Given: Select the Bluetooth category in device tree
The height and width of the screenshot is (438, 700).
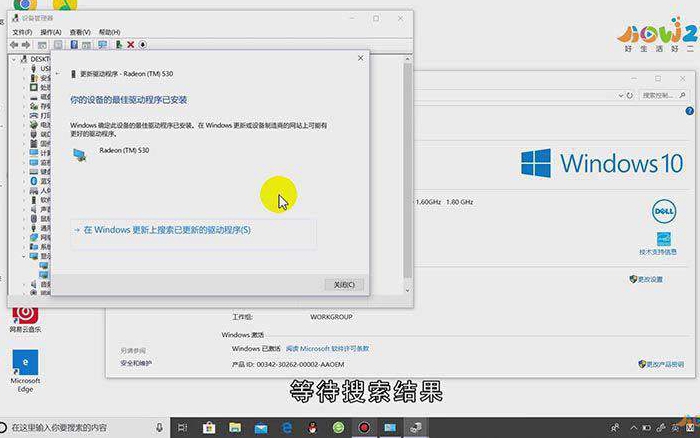Looking at the screenshot, I should (39, 181).
